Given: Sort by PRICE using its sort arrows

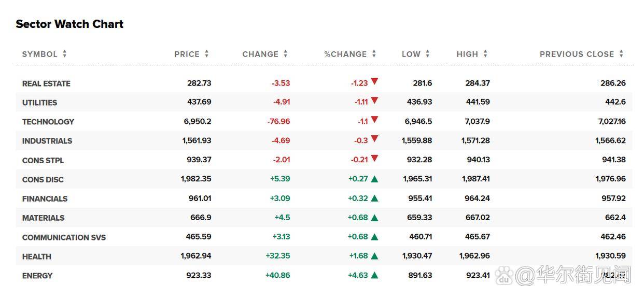Looking at the screenshot, I should (x=207, y=54).
